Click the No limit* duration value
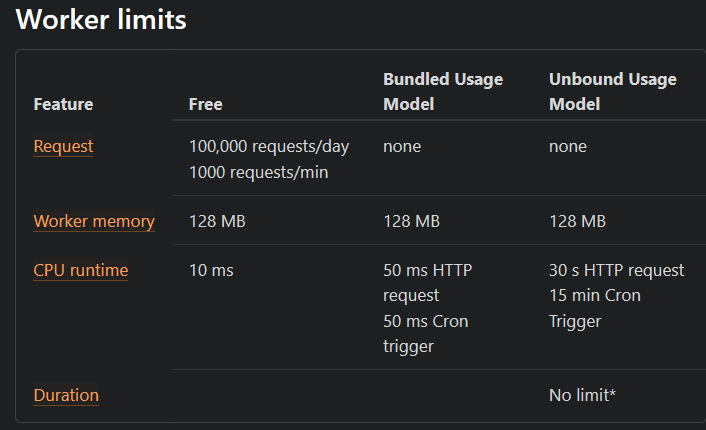This screenshot has width=706, height=430. tap(582, 395)
